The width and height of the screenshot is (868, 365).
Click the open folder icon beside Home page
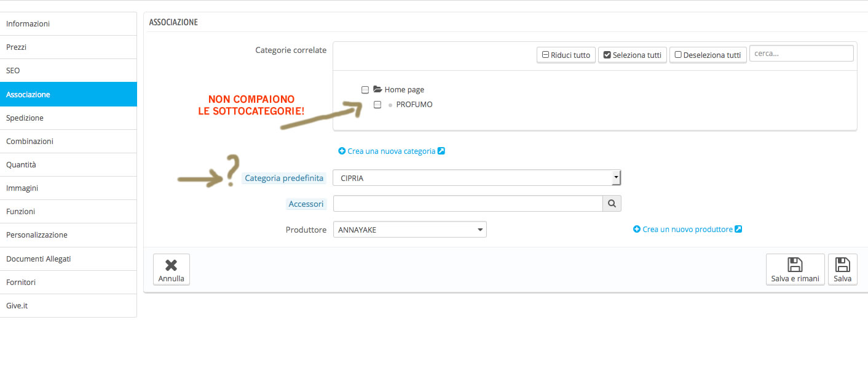coord(377,89)
